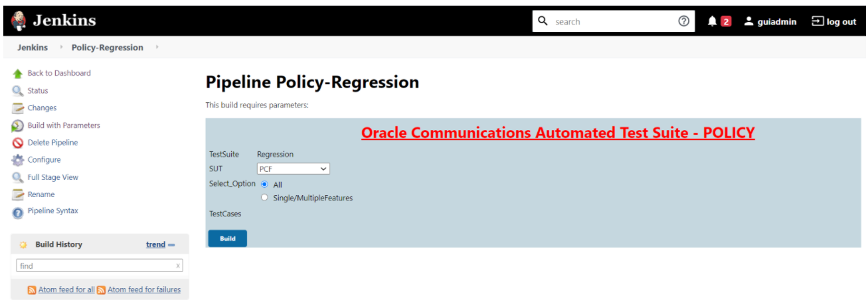Click the log out link text
This screenshot has width=868, height=302.
(841, 21)
